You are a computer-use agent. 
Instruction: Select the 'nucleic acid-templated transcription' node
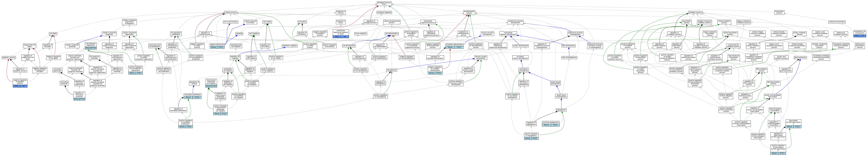(x=772, y=96)
